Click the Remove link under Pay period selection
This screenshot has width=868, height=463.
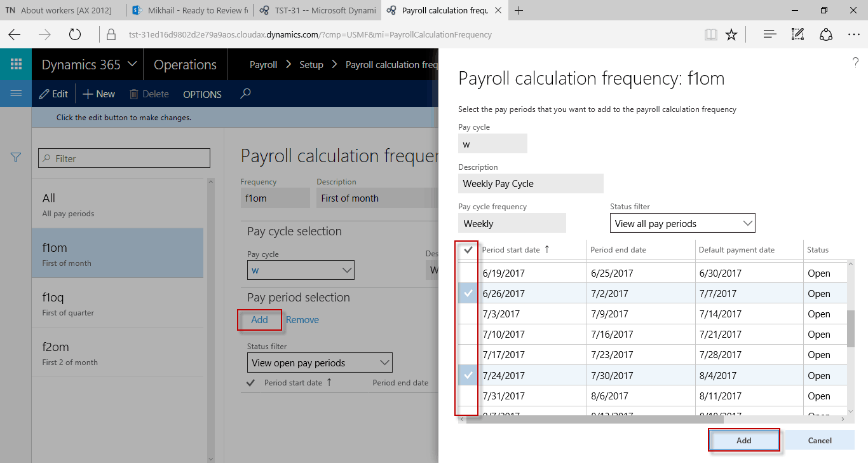[x=302, y=320]
